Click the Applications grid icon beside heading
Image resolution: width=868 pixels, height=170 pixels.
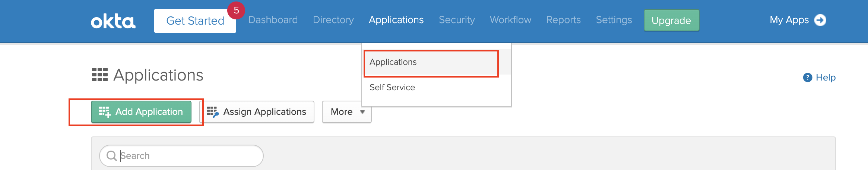(x=99, y=75)
